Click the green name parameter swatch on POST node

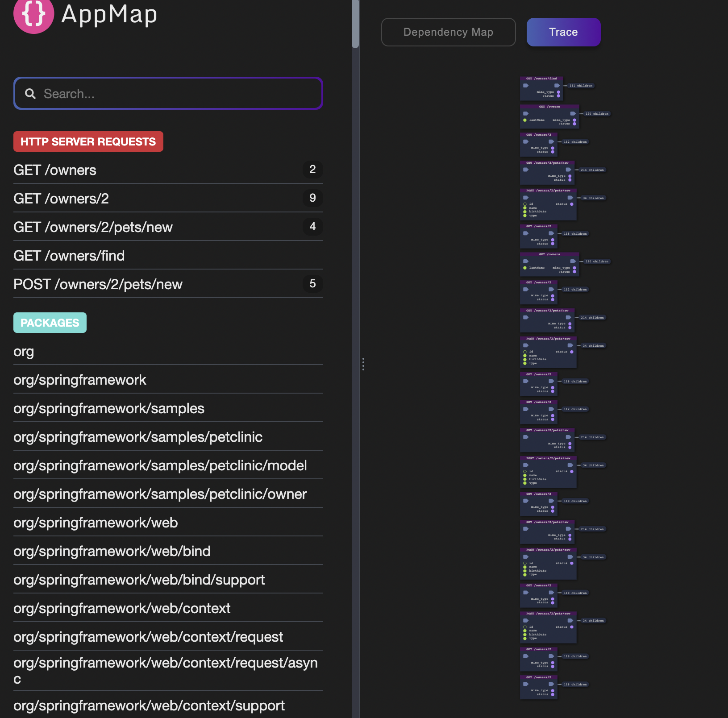pyautogui.click(x=524, y=208)
